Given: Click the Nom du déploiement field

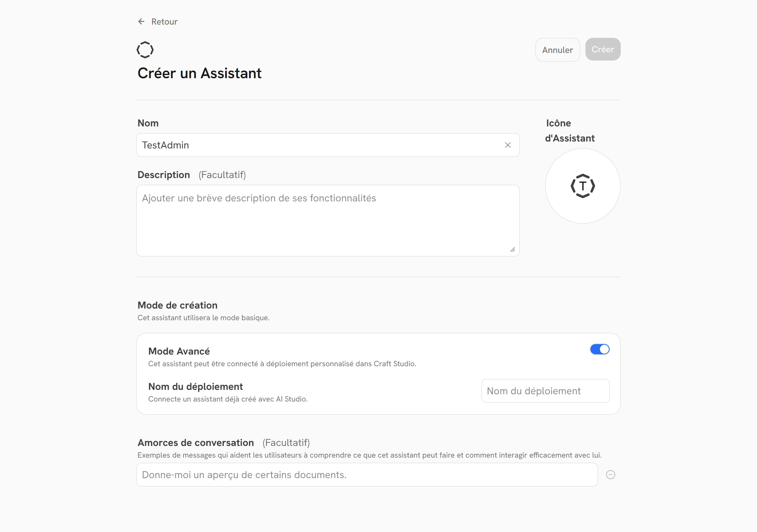Looking at the screenshot, I should click(545, 391).
